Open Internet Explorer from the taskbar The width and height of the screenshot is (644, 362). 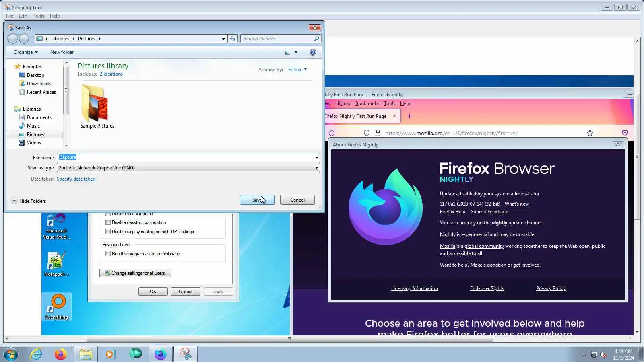point(36,354)
